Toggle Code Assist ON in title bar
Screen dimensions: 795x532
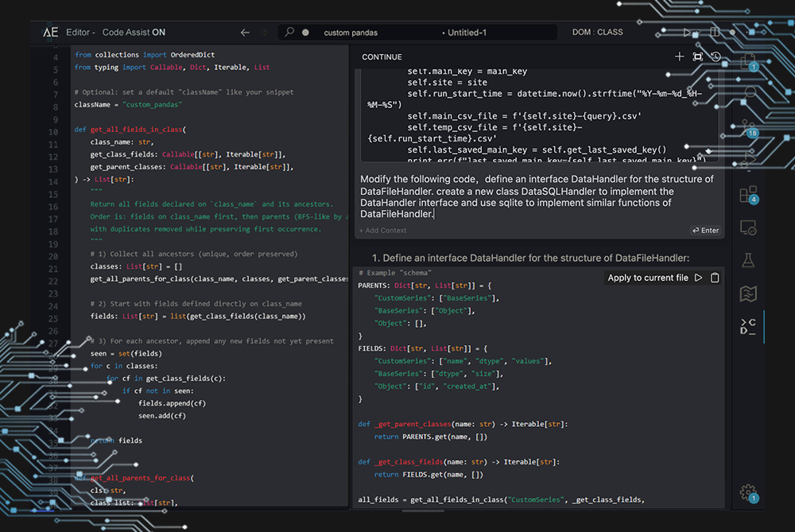click(134, 33)
